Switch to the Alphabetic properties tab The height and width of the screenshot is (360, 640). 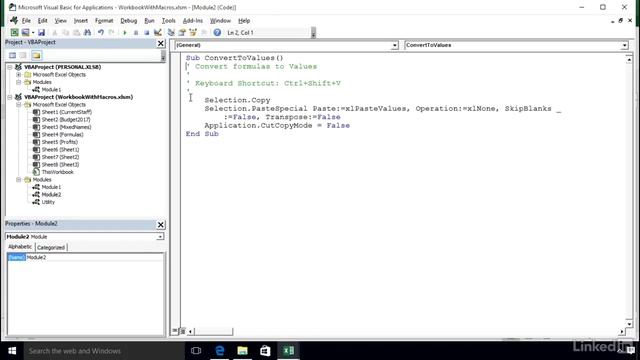click(20, 247)
